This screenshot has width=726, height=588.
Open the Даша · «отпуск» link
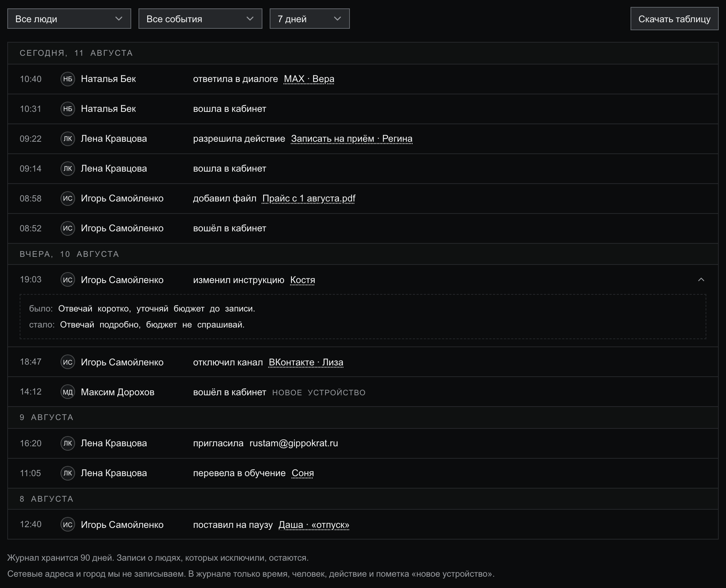click(314, 525)
